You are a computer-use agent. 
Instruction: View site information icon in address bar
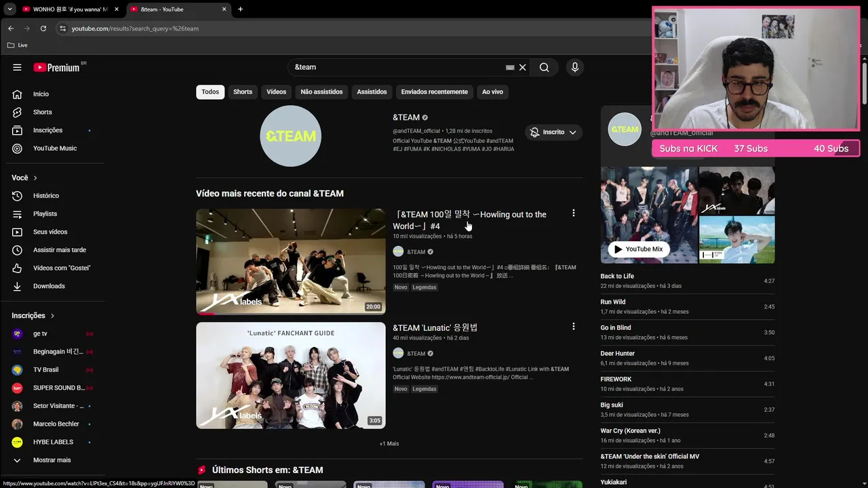click(62, 28)
